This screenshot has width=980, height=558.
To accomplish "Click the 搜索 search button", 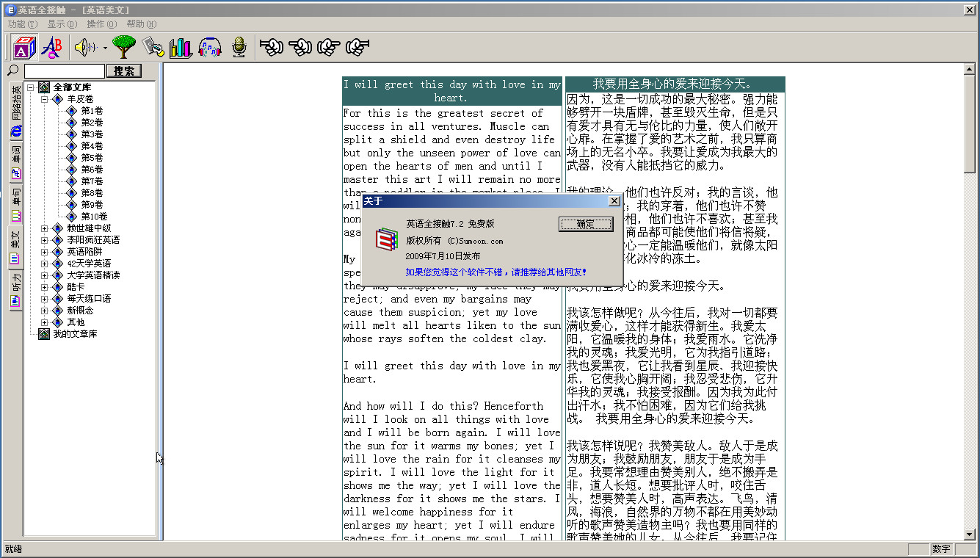I will click(x=124, y=71).
